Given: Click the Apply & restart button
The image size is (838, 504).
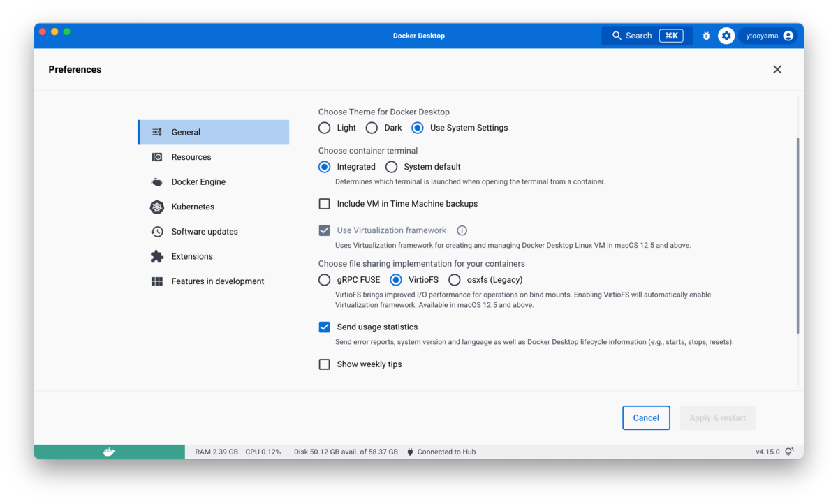Looking at the screenshot, I should pos(717,418).
